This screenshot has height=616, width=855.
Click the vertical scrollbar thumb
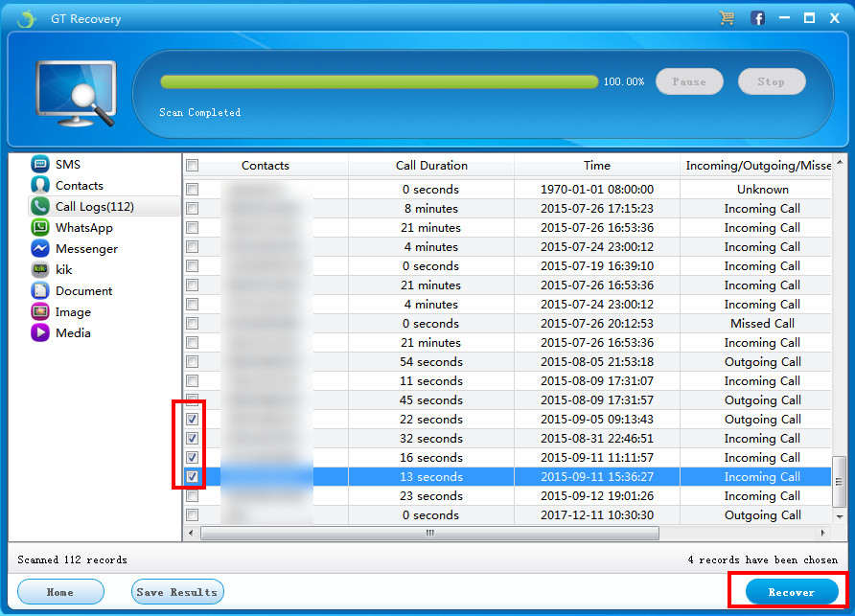click(840, 481)
